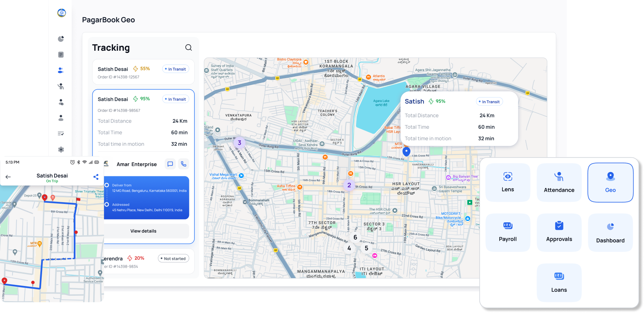Viewport: 644px width, 313px height.
Task: Click the blue location pin on the main map
Action: tap(406, 151)
